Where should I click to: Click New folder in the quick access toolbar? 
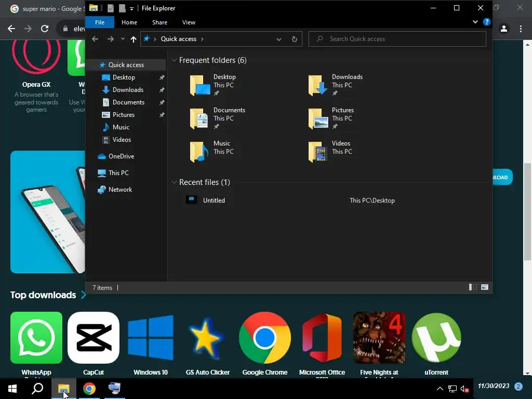[122, 8]
